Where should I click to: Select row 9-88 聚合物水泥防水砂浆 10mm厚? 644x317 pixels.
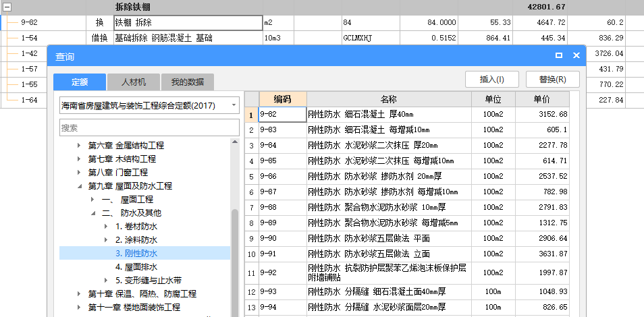coord(407,207)
